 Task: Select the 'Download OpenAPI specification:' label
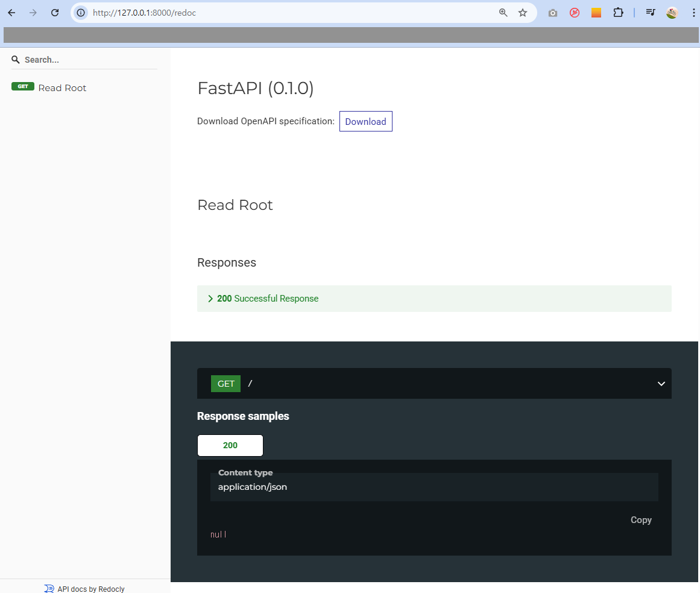[x=266, y=121]
